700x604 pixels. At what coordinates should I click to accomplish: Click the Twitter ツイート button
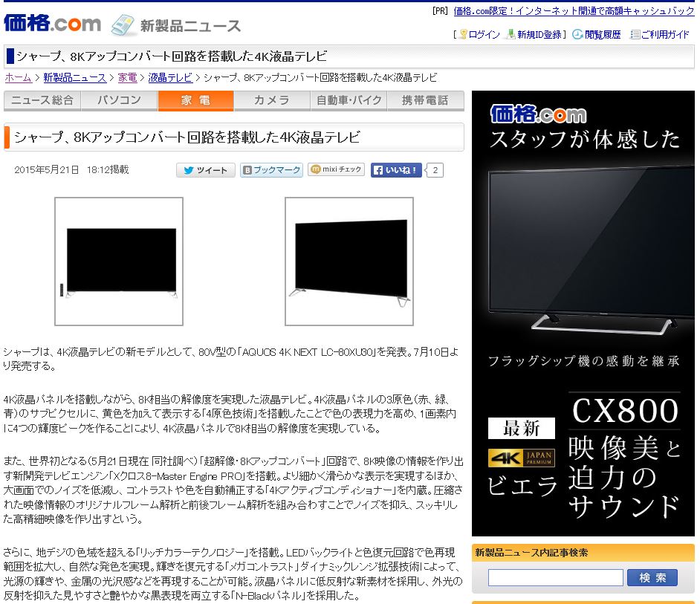pyautogui.click(x=205, y=170)
